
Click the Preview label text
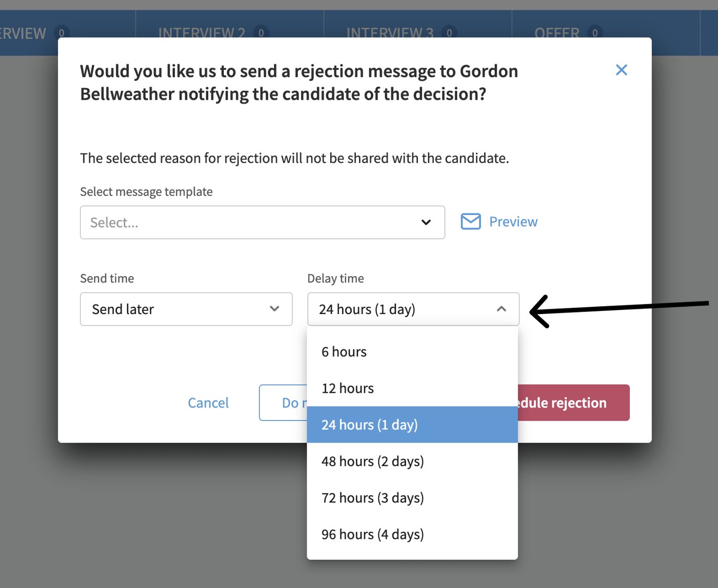point(513,221)
